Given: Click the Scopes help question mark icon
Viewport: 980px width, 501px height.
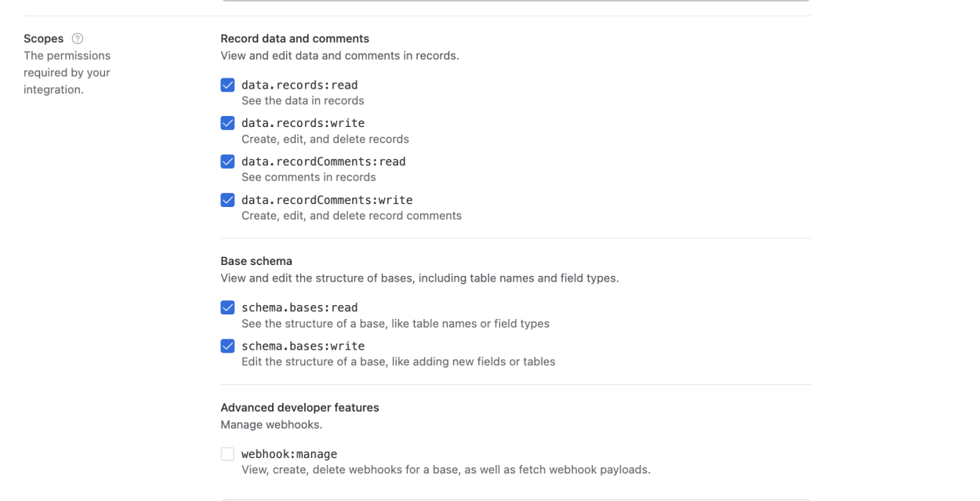Looking at the screenshot, I should 78,38.
